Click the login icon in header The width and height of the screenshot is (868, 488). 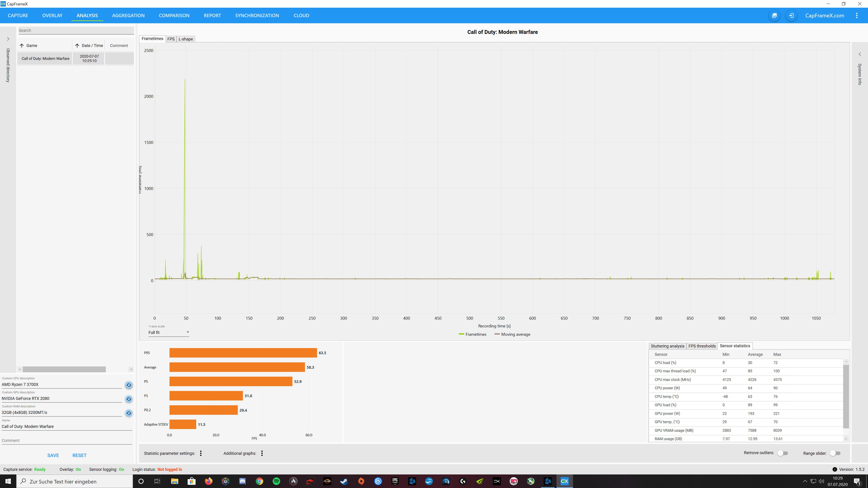(791, 16)
